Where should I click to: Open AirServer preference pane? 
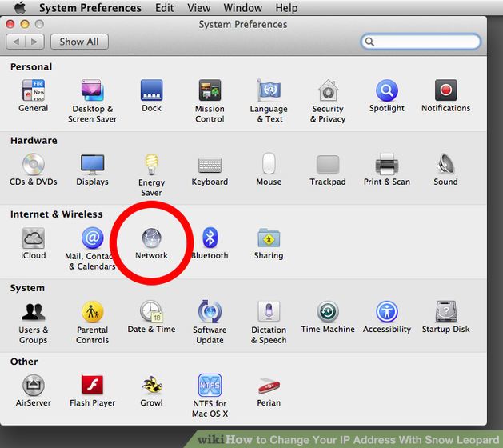click(x=34, y=391)
